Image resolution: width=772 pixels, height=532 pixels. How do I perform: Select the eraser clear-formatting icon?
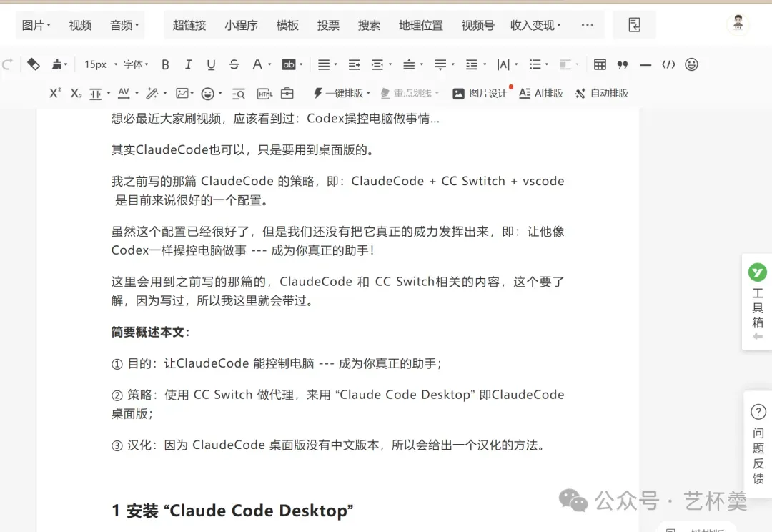click(34, 64)
